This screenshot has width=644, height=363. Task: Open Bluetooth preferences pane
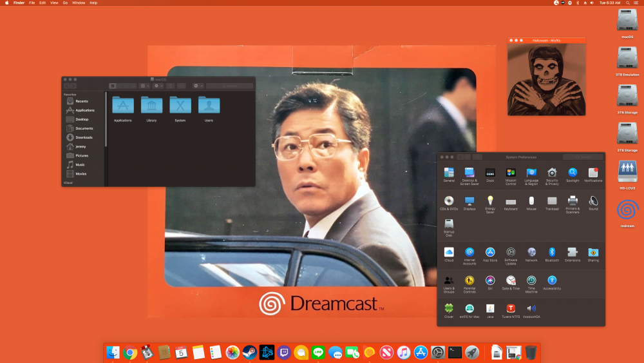552,254
